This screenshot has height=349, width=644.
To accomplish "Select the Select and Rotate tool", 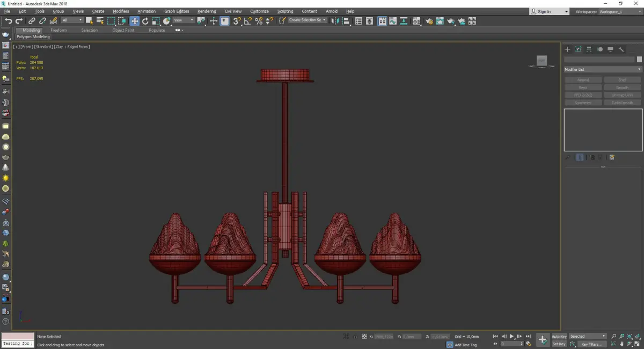I will pos(145,21).
